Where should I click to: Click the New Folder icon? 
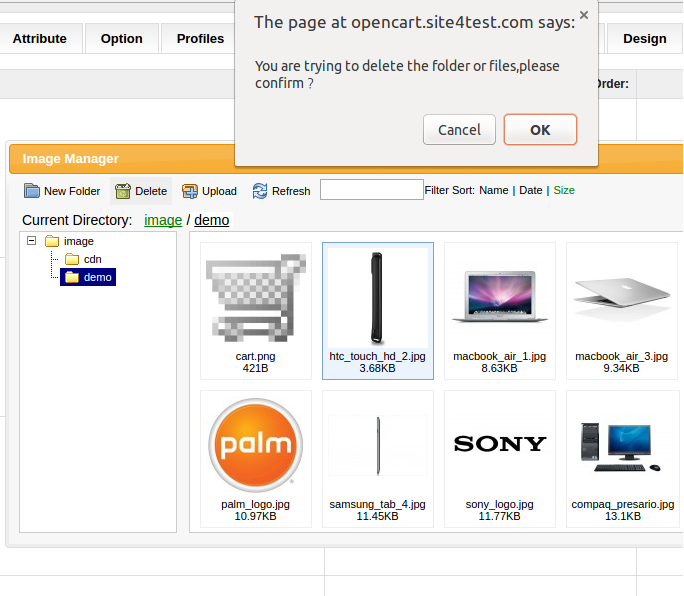[x=31, y=191]
